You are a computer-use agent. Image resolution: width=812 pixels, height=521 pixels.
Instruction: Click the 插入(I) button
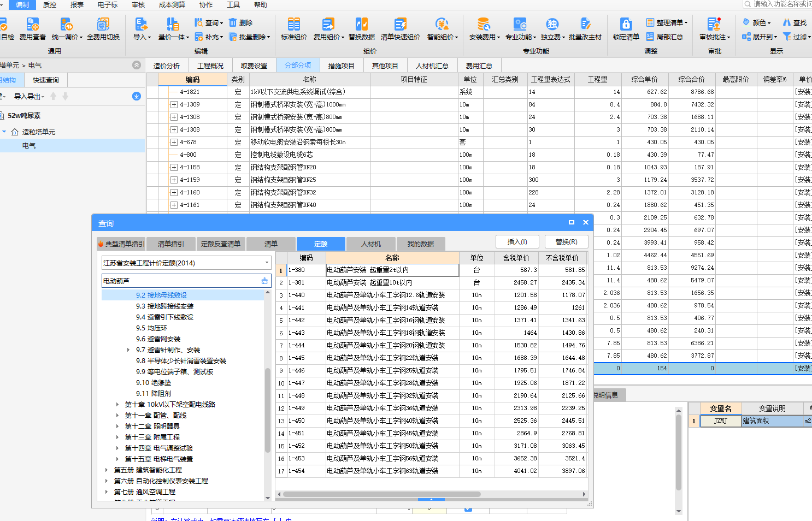[517, 242]
